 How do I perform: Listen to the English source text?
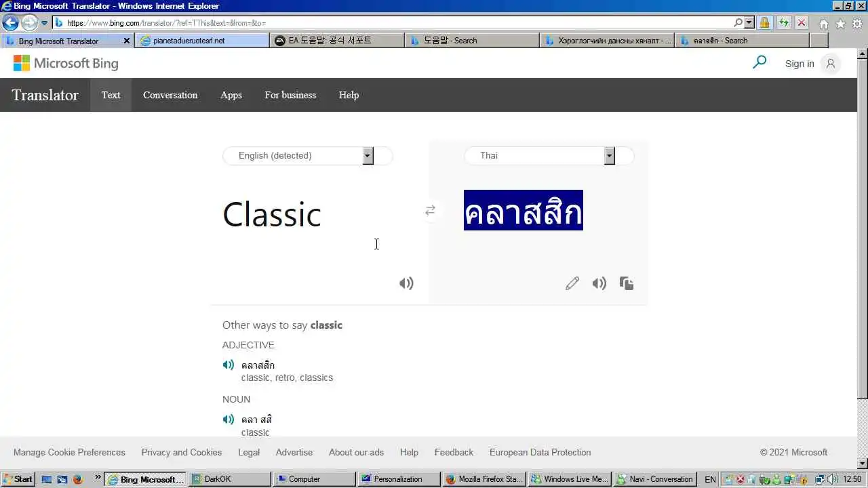(406, 283)
